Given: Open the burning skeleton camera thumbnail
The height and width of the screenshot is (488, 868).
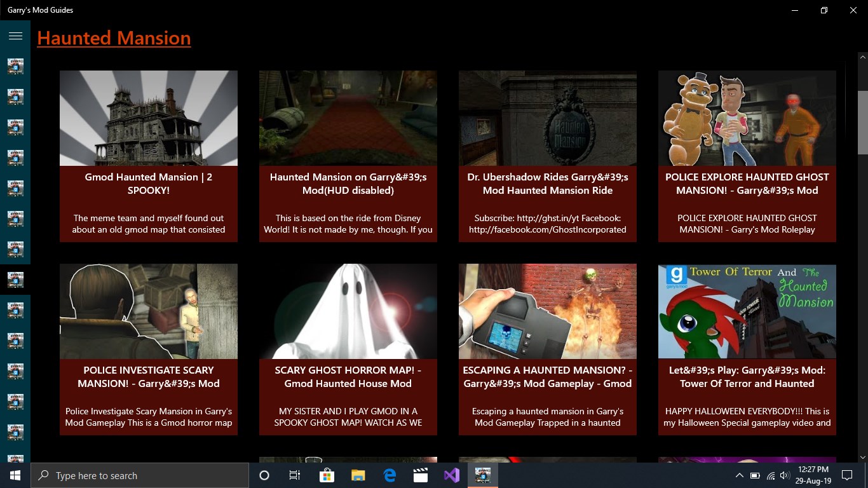Looking at the screenshot, I should pyautogui.click(x=548, y=311).
